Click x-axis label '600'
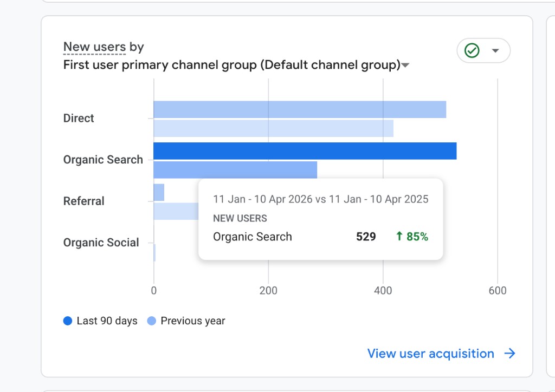The image size is (555, 392). click(498, 291)
